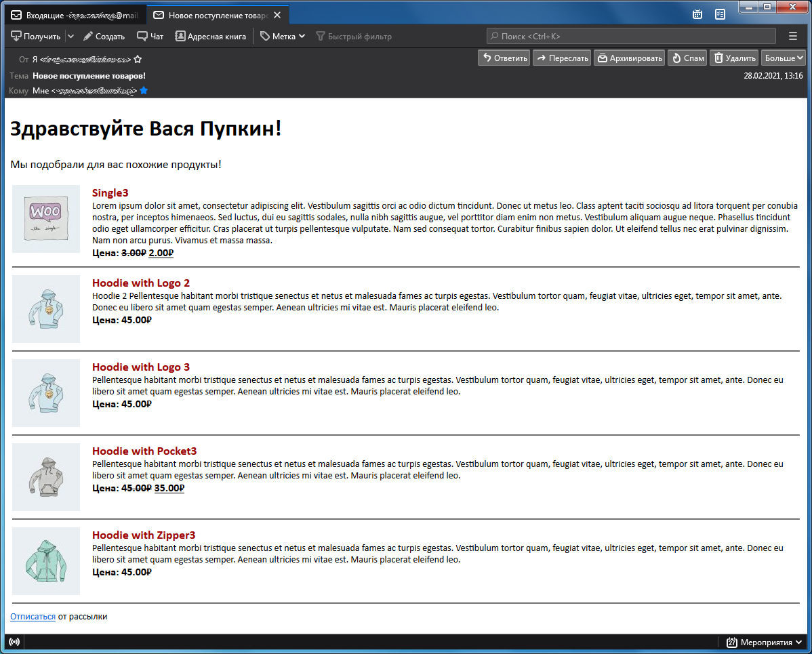Open the Получить dropdown arrow
Screen dimensions: 812x654
point(70,37)
